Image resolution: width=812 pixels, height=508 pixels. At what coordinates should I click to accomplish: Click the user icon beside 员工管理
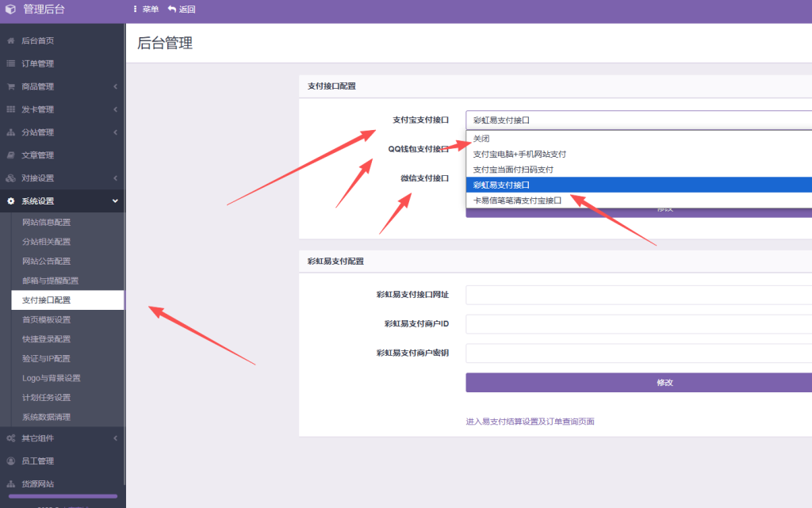coord(11,461)
